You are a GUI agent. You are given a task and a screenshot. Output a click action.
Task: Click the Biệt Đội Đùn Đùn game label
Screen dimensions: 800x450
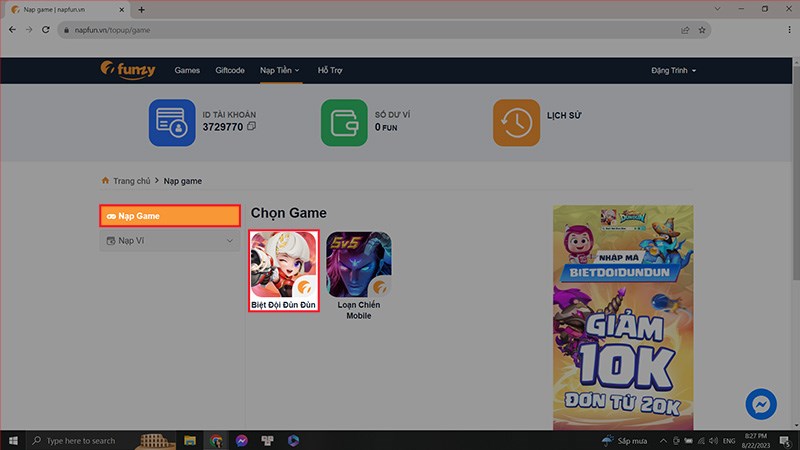(x=284, y=305)
